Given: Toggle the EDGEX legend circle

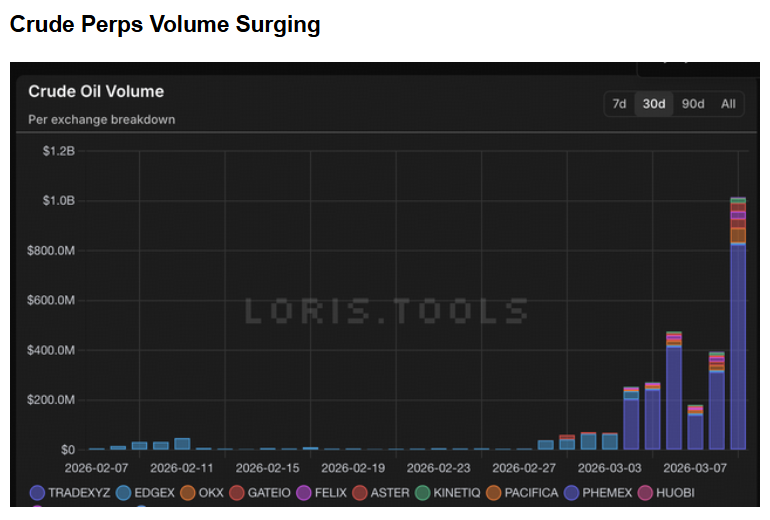Looking at the screenshot, I should coord(123,493).
